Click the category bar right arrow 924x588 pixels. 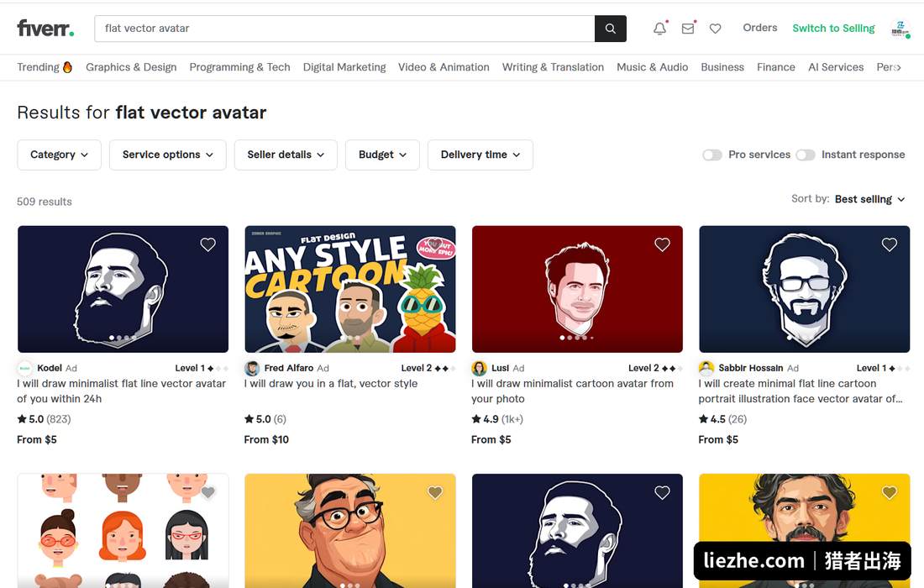(x=898, y=67)
